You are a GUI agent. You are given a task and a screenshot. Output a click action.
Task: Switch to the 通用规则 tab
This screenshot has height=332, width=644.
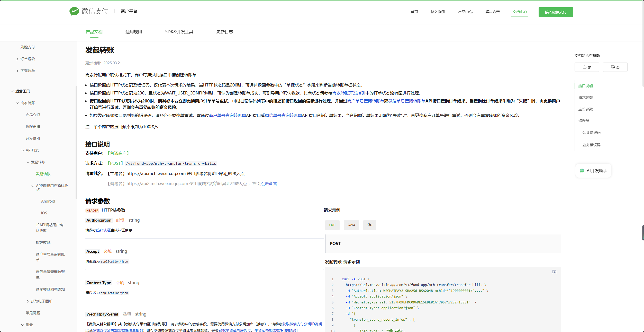pyautogui.click(x=134, y=32)
